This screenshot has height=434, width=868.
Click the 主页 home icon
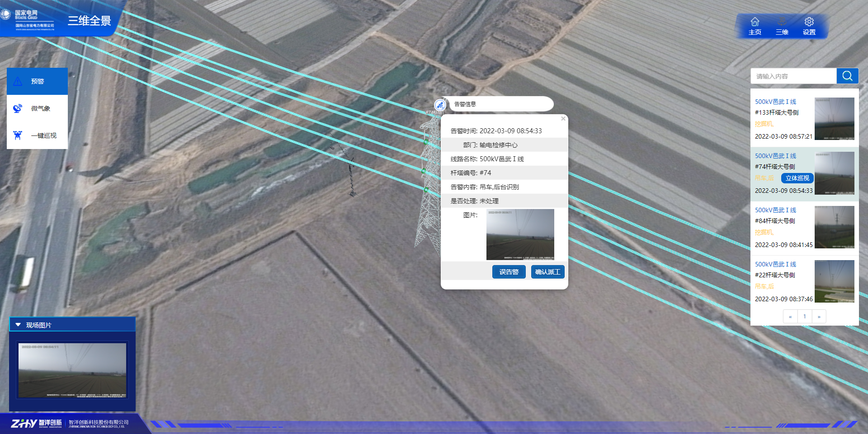(x=755, y=22)
